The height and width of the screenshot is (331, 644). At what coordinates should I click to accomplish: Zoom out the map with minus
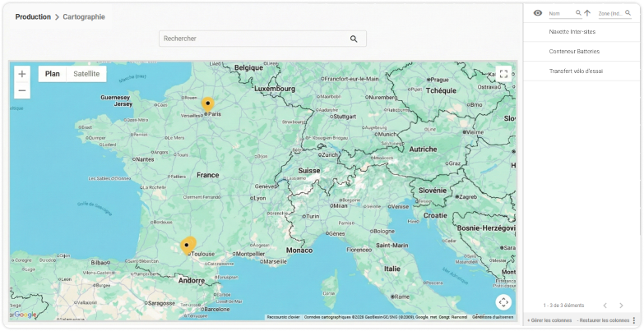(22, 90)
